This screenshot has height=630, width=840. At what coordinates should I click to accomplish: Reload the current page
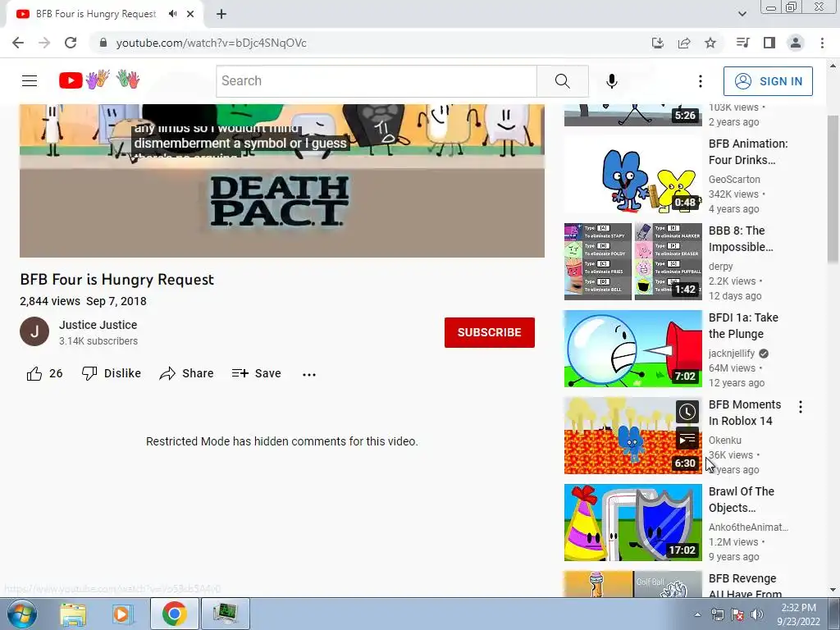pyautogui.click(x=71, y=43)
